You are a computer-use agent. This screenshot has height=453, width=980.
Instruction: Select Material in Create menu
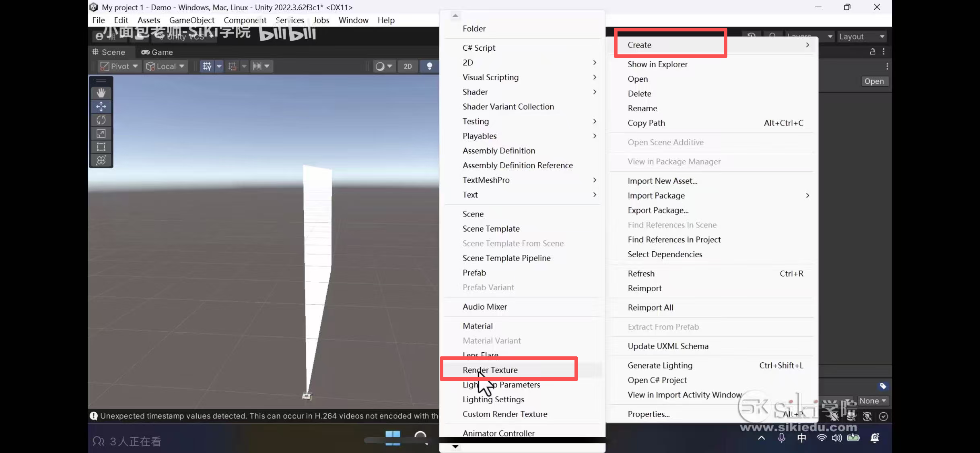click(522, 326)
